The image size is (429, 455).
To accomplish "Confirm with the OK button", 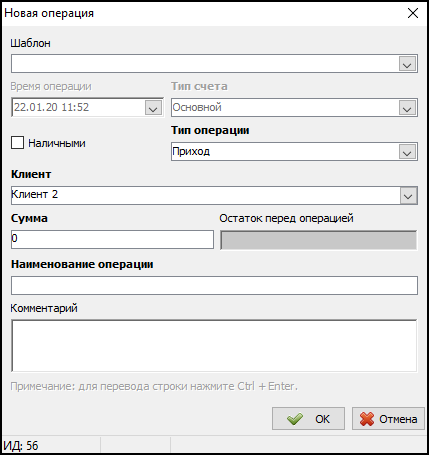I will click(x=308, y=419).
